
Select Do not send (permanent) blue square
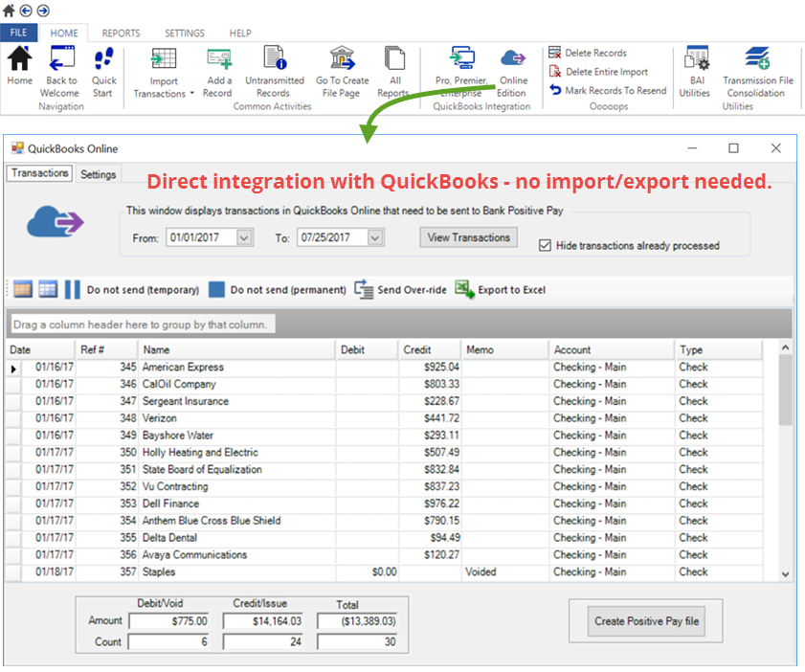coord(216,289)
